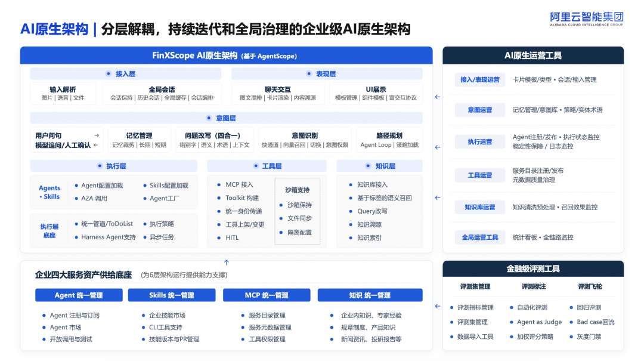644x361 pixels.
Task: Open the 意图识别 box
Action: tap(305, 140)
